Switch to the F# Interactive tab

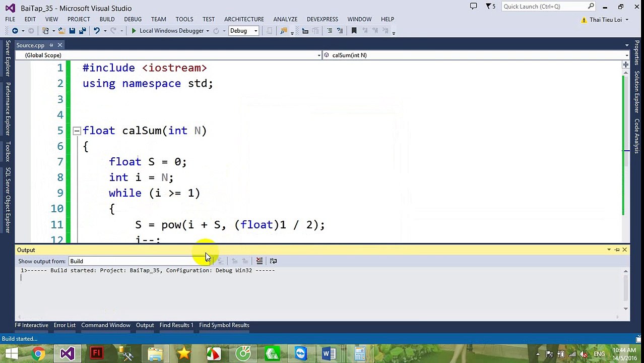tap(32, 325)
